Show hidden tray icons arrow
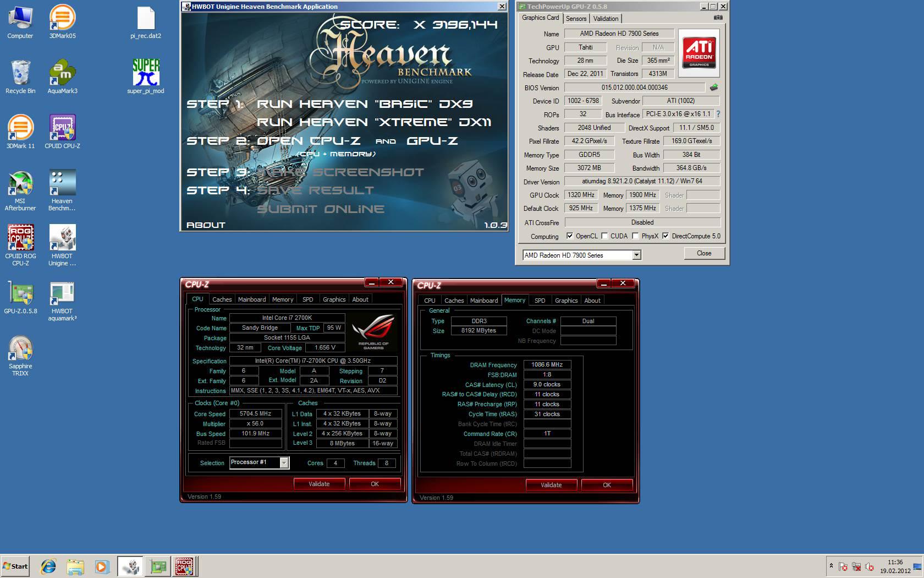Screen dimensions: 924x578 831,566
